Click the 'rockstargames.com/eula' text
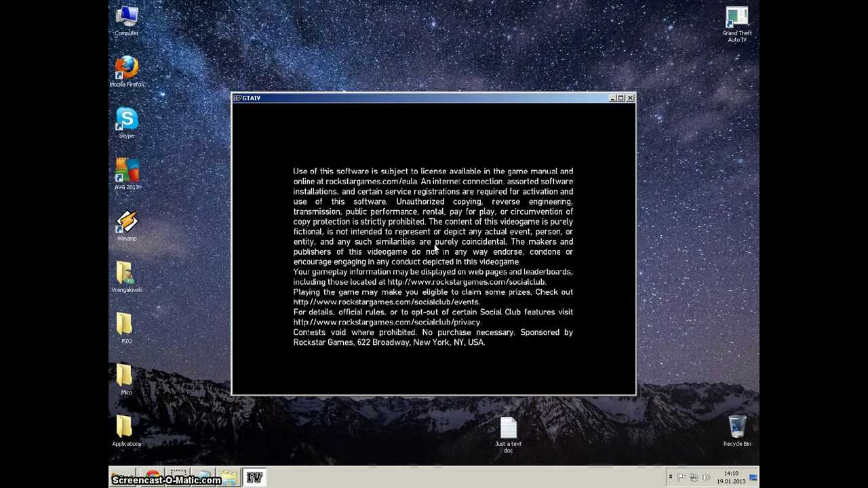 [x=371, y=182]
